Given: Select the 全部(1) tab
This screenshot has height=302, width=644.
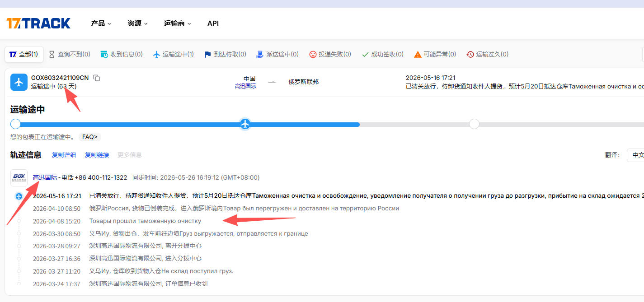Looking at the screenshot, I should tap(24, 54).
